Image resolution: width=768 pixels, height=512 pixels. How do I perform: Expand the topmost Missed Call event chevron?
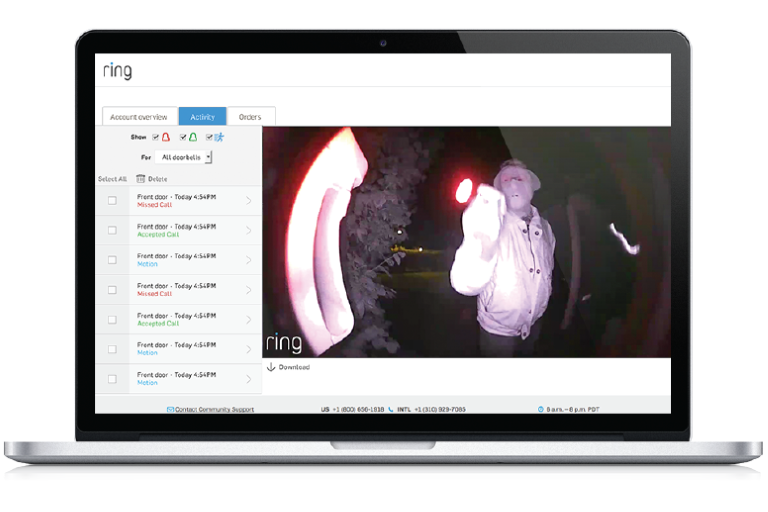(x=249, y=200)
